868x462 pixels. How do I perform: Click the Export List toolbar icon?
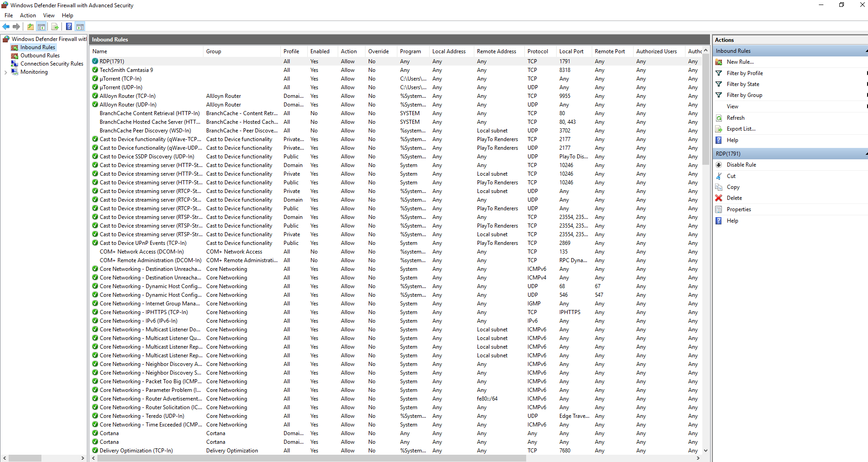tap(55, 27)
